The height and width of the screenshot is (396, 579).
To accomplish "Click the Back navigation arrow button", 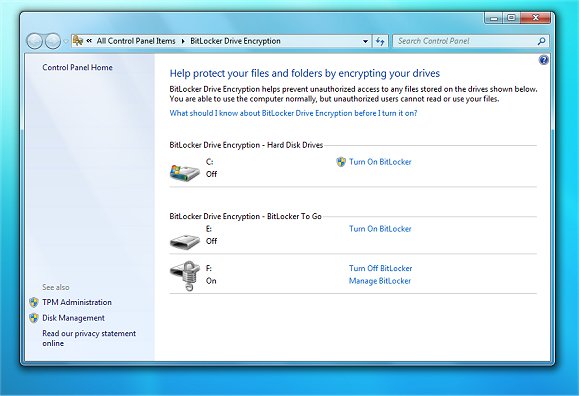I will click(34, 41).
